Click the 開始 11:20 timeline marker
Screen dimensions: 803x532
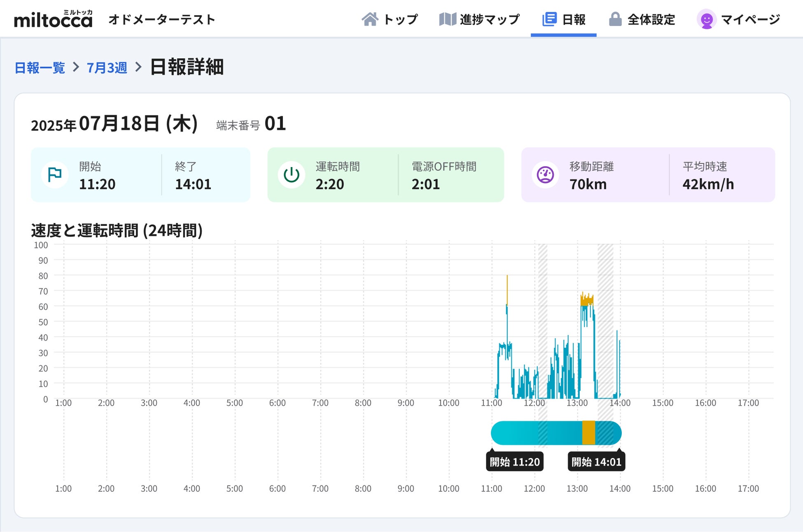point(515,462)
